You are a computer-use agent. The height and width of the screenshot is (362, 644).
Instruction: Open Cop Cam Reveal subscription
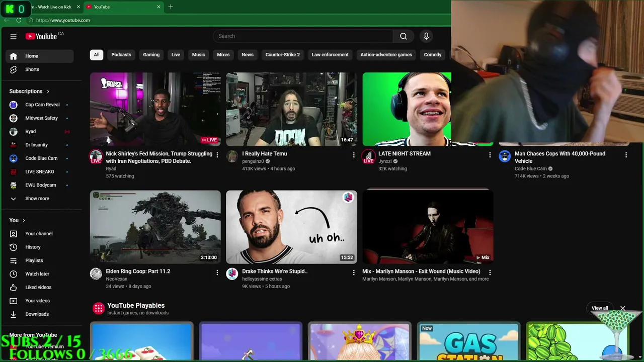coord(40,105)
